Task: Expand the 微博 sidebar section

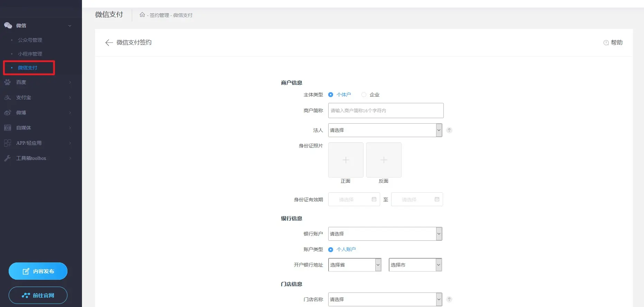Action: [70, 113]
